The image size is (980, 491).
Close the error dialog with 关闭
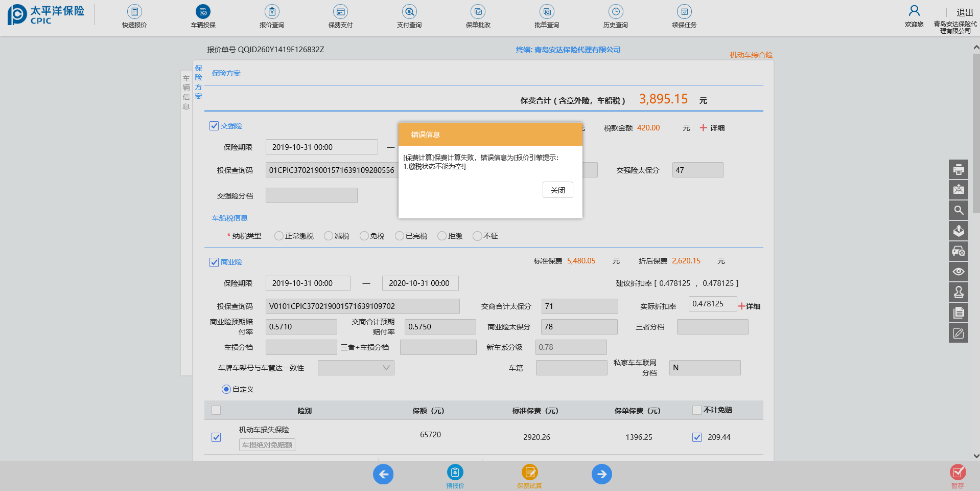pos(557,190)
